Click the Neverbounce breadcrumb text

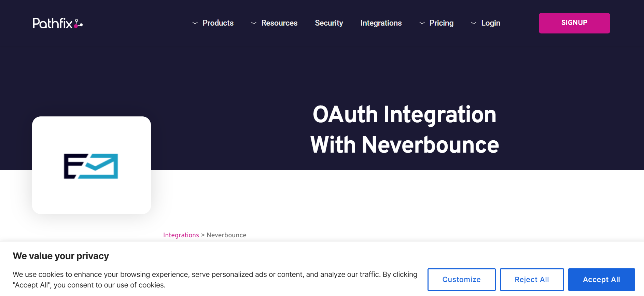(x=226, y=235)
